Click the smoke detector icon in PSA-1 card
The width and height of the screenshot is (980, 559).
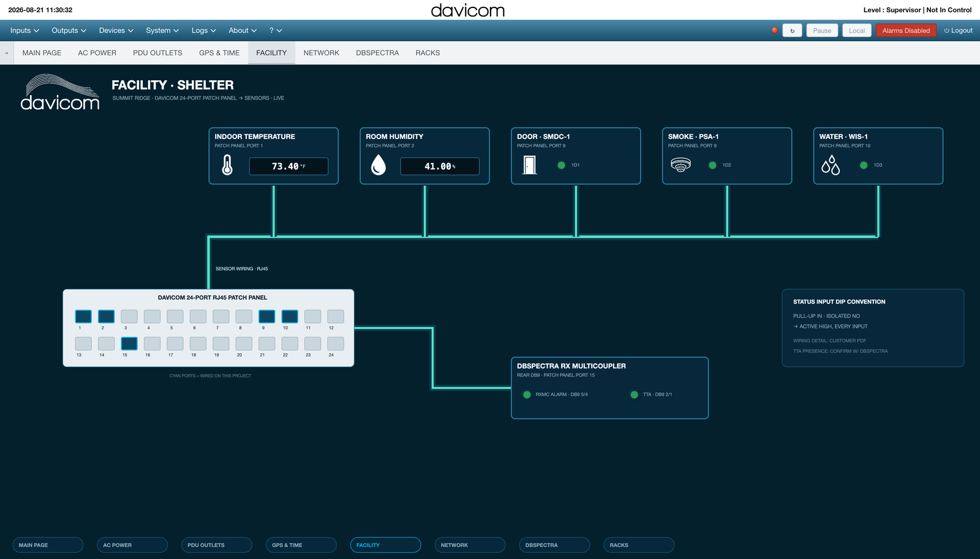[680, 165]
